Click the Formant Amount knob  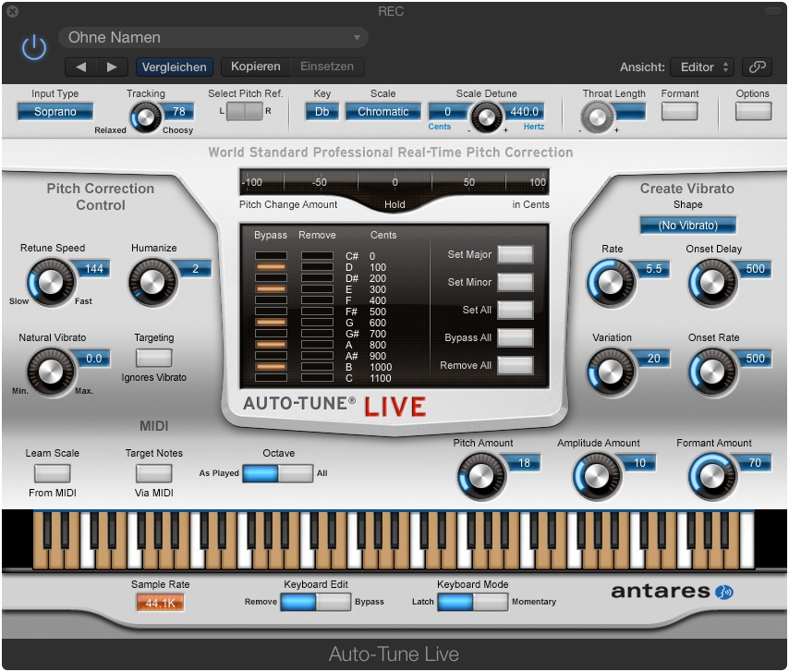click(x=712, y=476)
